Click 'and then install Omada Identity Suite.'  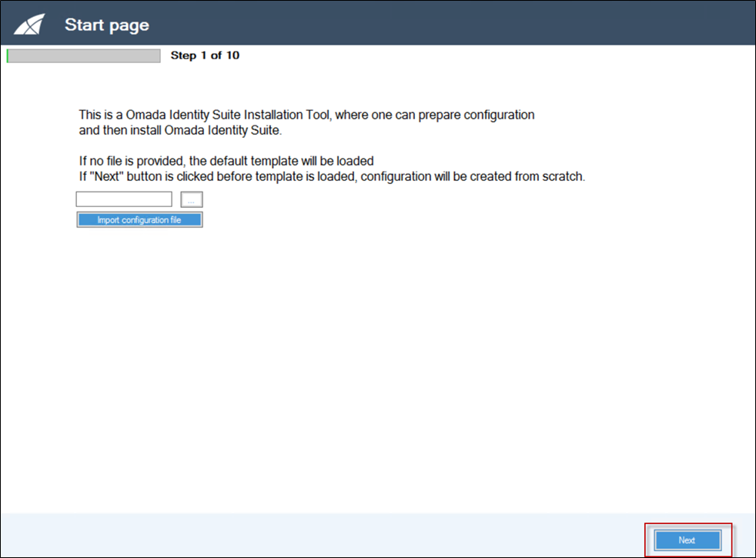[x=180, y=131]
